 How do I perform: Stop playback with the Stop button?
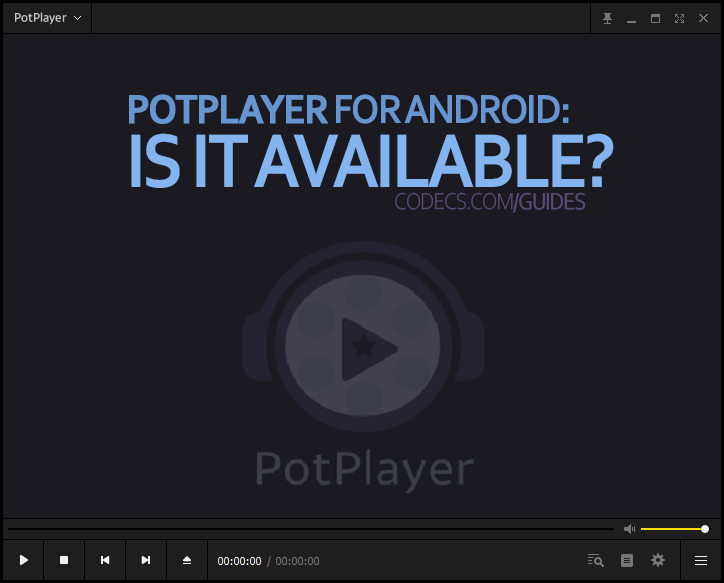coord(64,560)
